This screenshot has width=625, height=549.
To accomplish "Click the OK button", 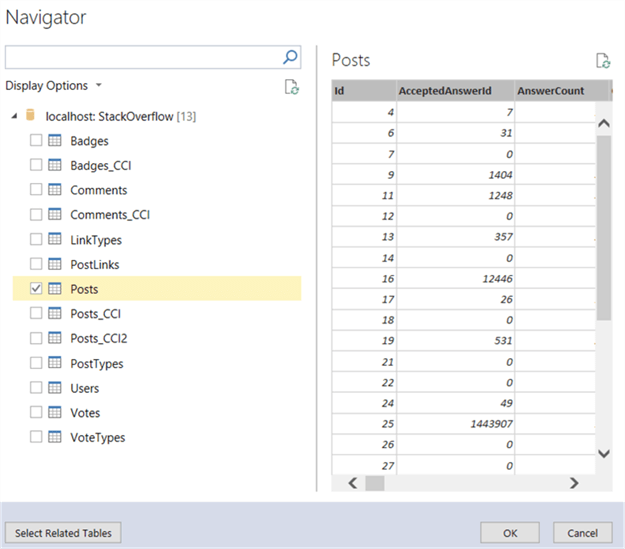I will coord(510,533).
